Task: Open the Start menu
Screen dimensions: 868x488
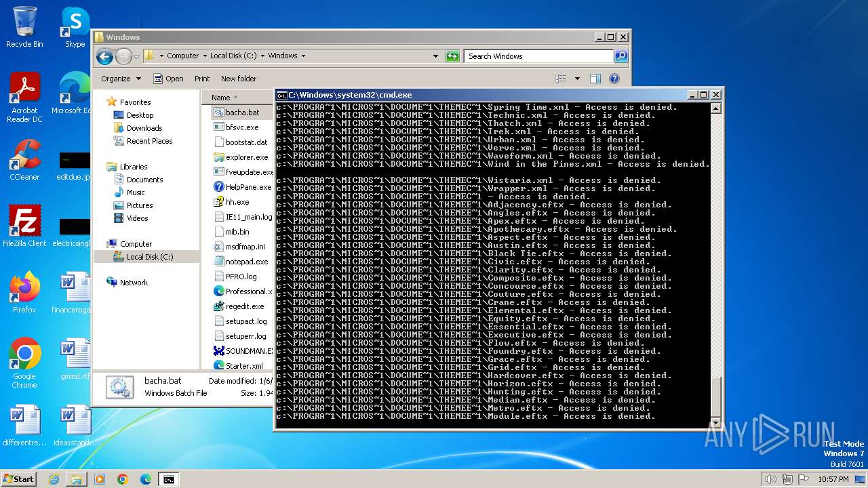Action: 18,479
